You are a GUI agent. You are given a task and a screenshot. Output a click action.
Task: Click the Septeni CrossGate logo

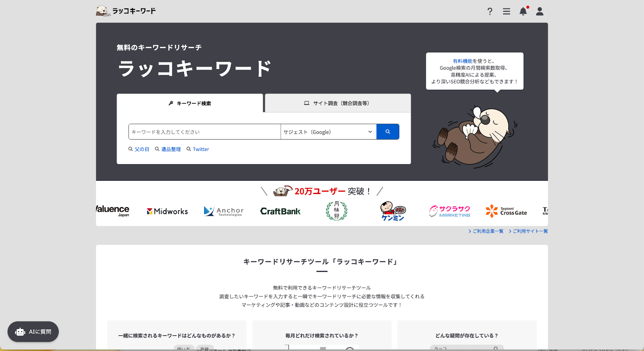[506, 211]
